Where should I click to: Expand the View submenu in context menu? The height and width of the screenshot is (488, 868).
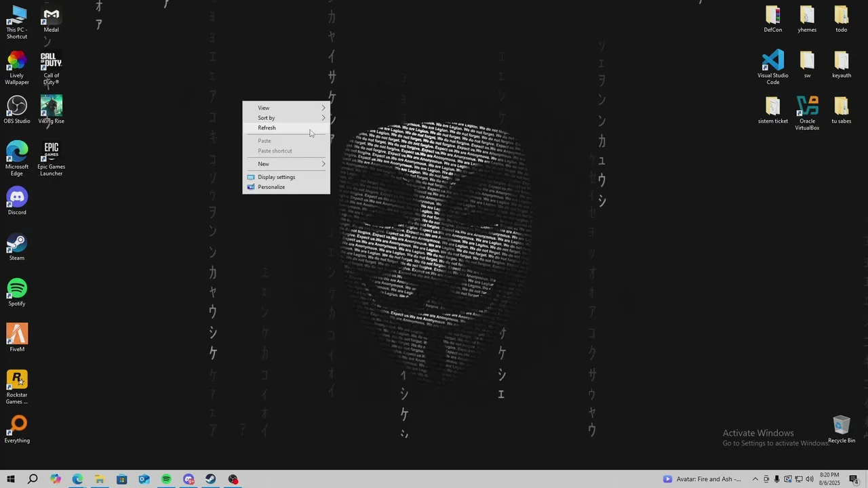pos(286,108)
